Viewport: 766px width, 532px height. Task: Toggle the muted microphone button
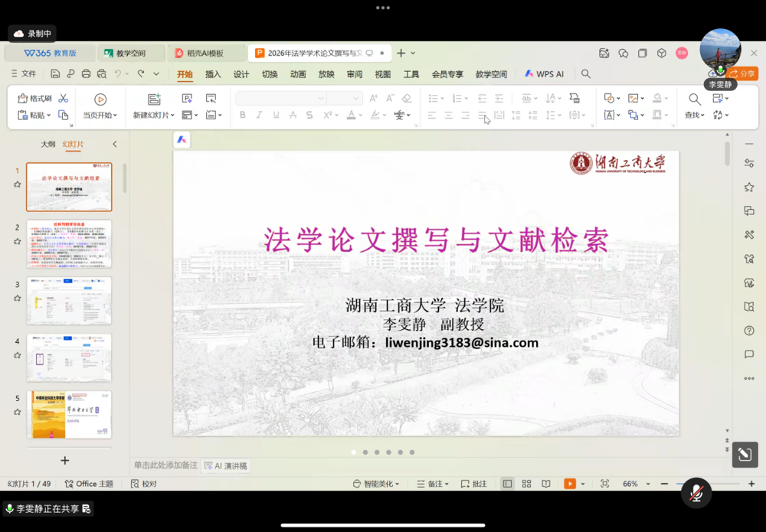click(696, 494)
